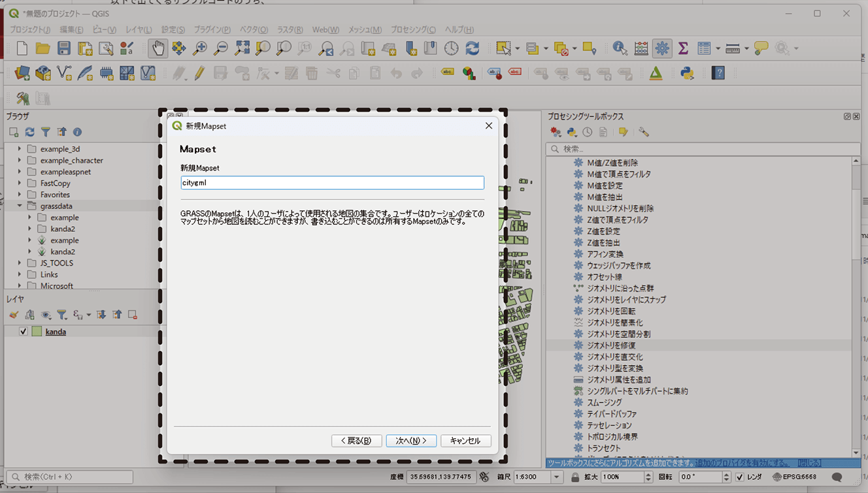
Task: Open Select Features tool dropdown arrow
Action: click(x=517, y=48)
